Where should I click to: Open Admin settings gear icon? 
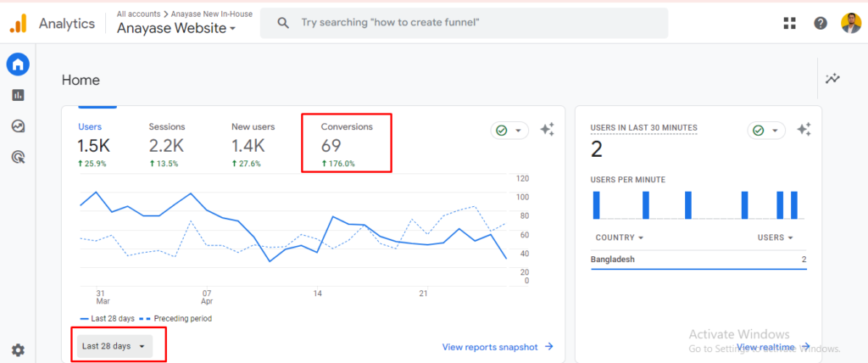(x=18, y=350)
